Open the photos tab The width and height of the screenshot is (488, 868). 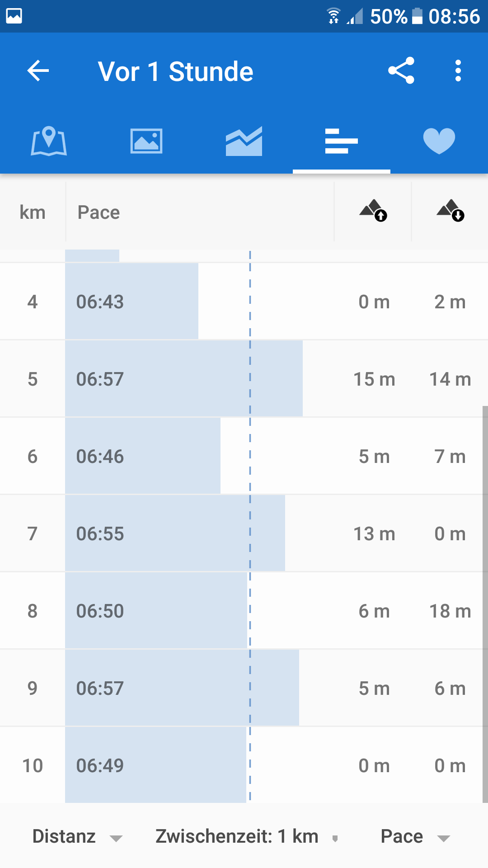click(146, 141)
